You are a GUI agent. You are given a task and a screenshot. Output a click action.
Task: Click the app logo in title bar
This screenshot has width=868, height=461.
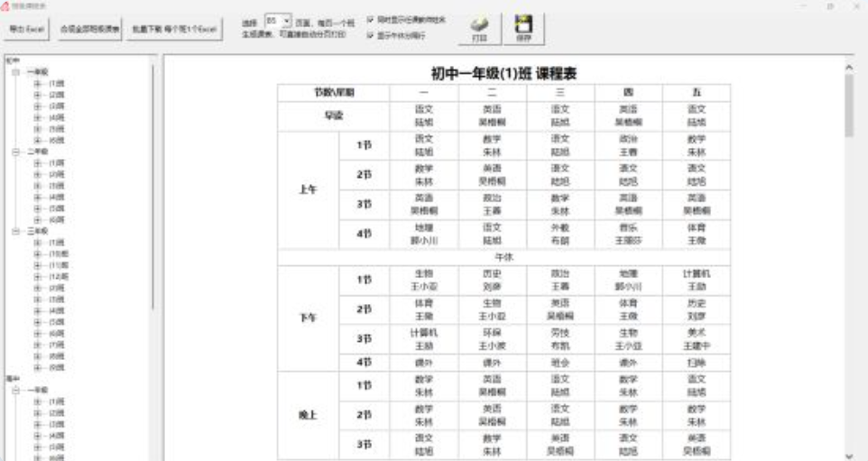click(x=6, y=5)
